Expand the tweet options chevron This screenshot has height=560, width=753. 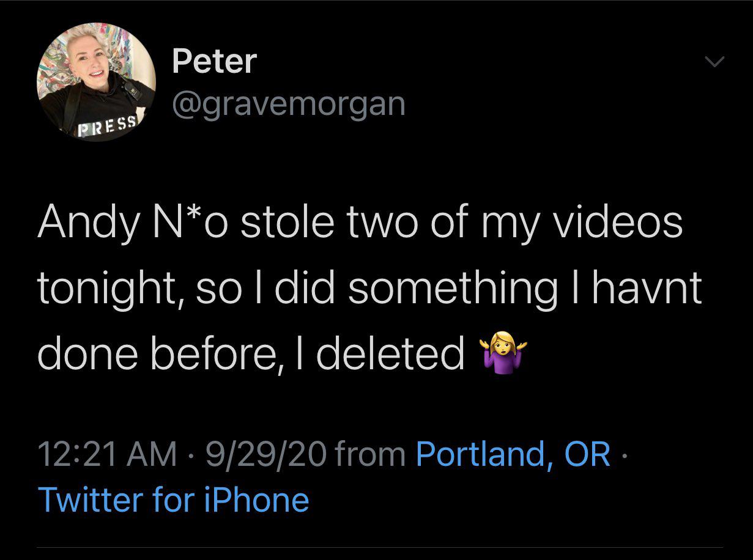(x=714, y=62)
